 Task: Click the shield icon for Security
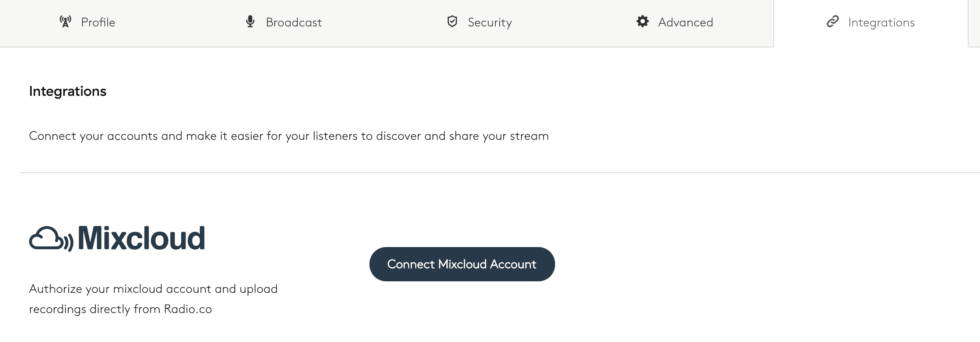pos(452,22)
